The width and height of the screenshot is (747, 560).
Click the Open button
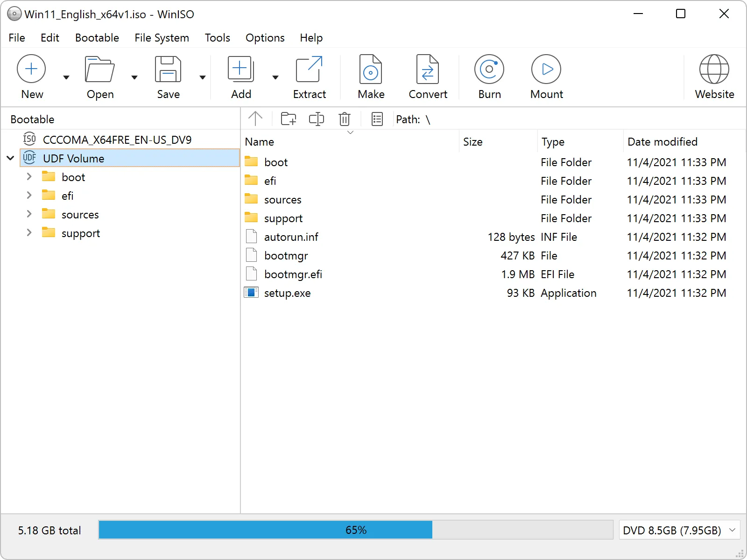[99, 76]
